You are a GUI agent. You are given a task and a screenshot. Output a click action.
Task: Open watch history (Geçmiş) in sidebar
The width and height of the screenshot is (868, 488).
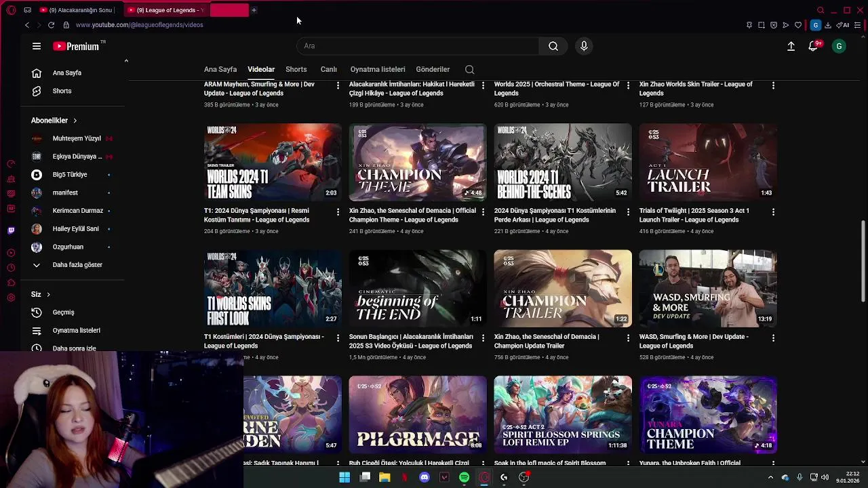(x=63, y=312)
